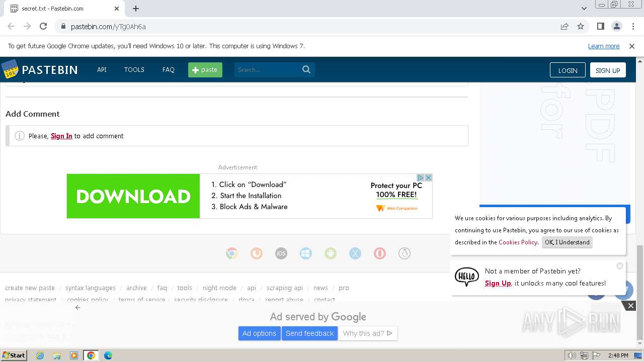The height and width of the screenshot is (362, 644).
Task: Dismiss the Google ad overlay with X
Action: [x=630, y=306]
